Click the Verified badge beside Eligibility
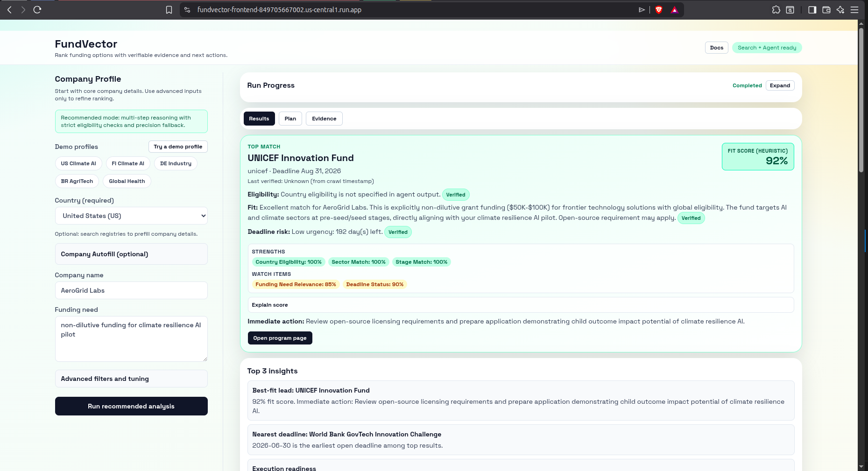 (x=456, y=195)
